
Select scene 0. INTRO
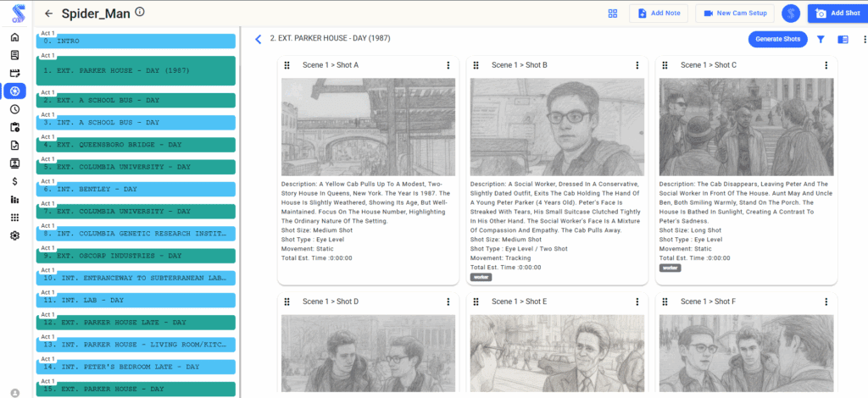point(136,41)
